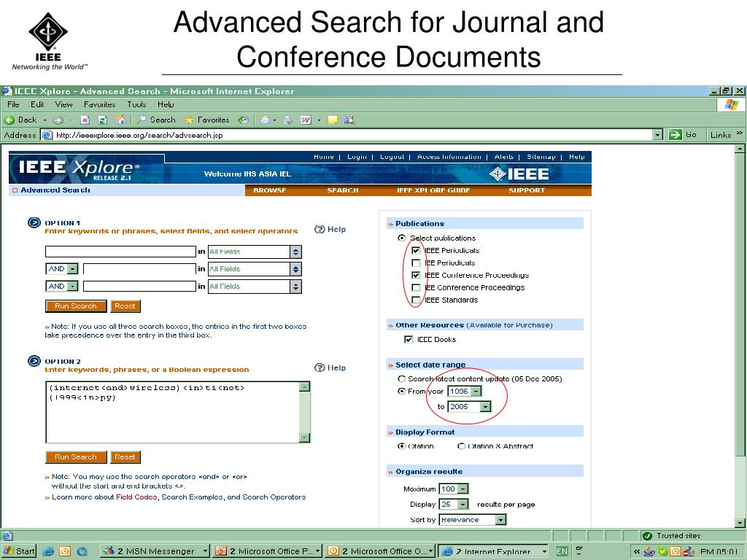Open the browser Help menu
This screenshot has height=560, width=747.
(x=166, y=104)
